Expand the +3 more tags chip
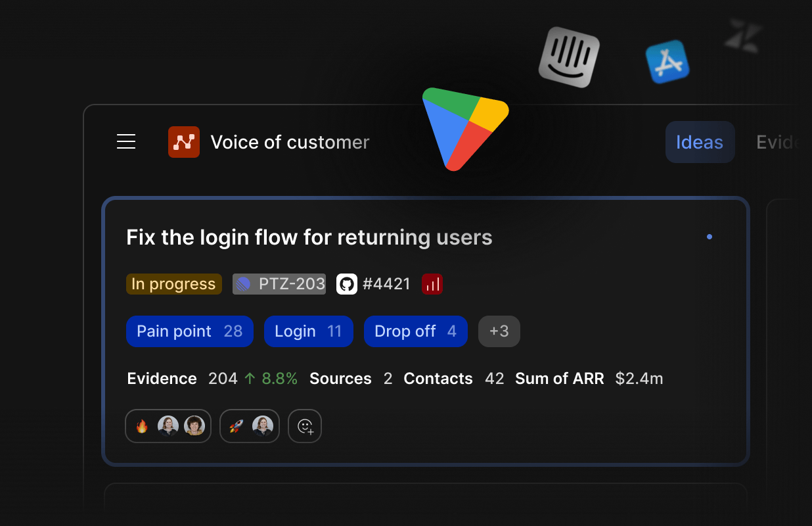This screenshot has width=812, height=526. [x=499, y=331]
